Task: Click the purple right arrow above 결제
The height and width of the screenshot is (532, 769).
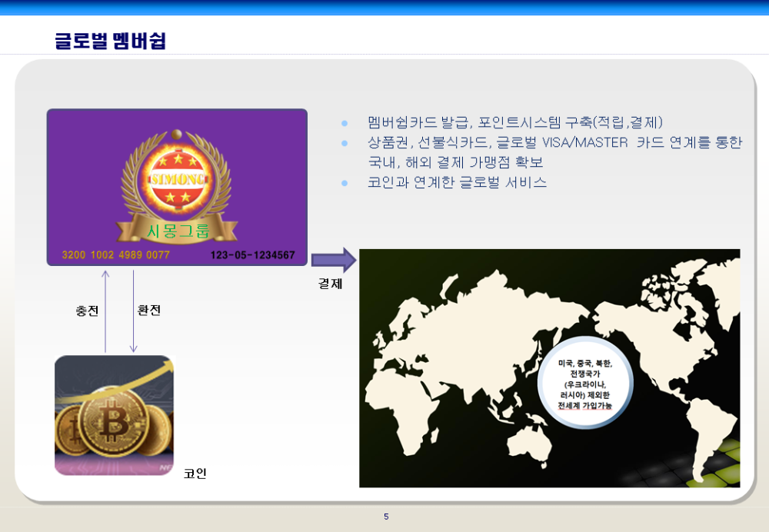Action: (335, 260)
